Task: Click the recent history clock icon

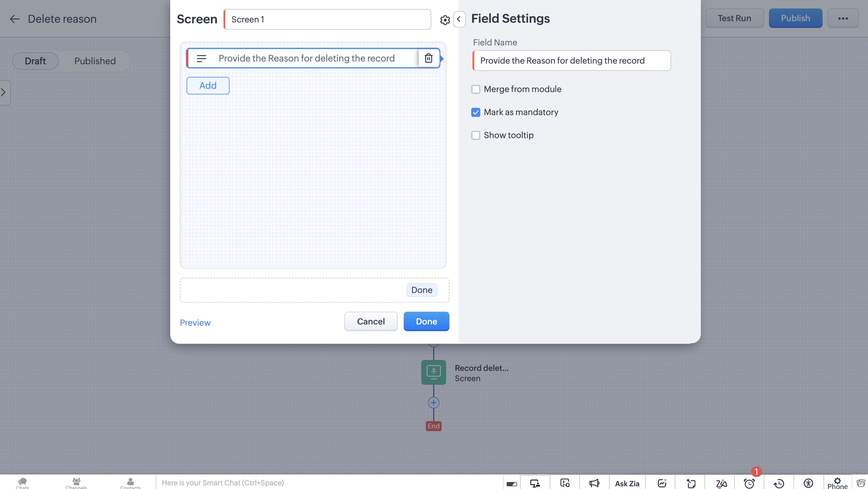Action: 779,483
